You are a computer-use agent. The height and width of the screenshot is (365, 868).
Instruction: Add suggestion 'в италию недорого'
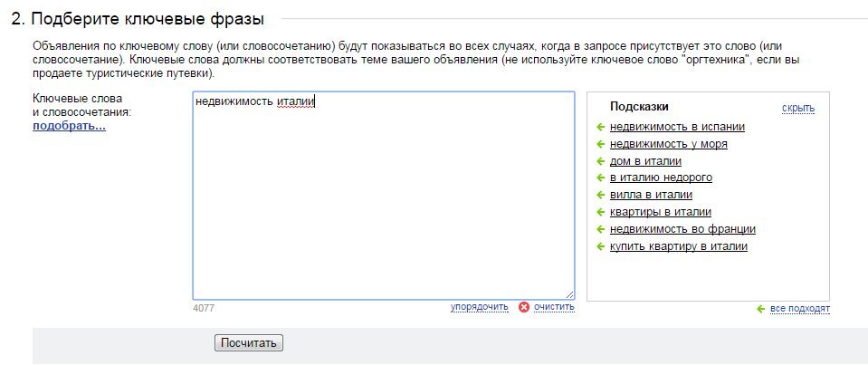661,178
